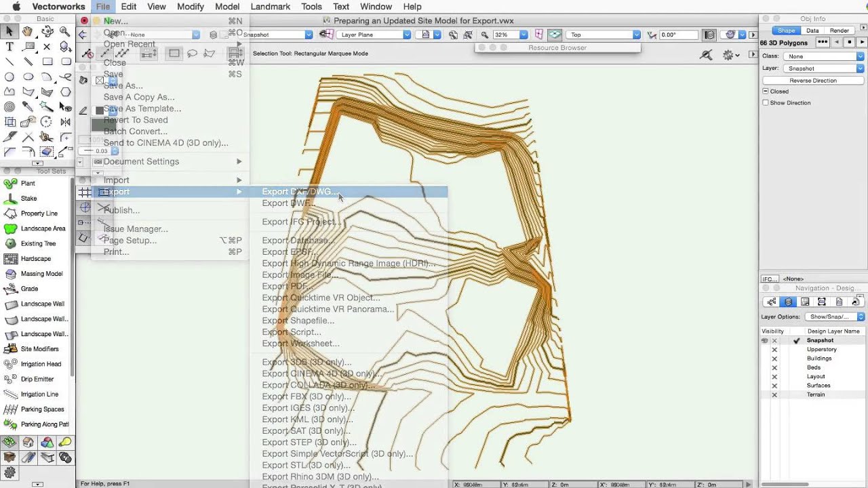Toggle visibility of Buildings layer

(x=774, y=359)
